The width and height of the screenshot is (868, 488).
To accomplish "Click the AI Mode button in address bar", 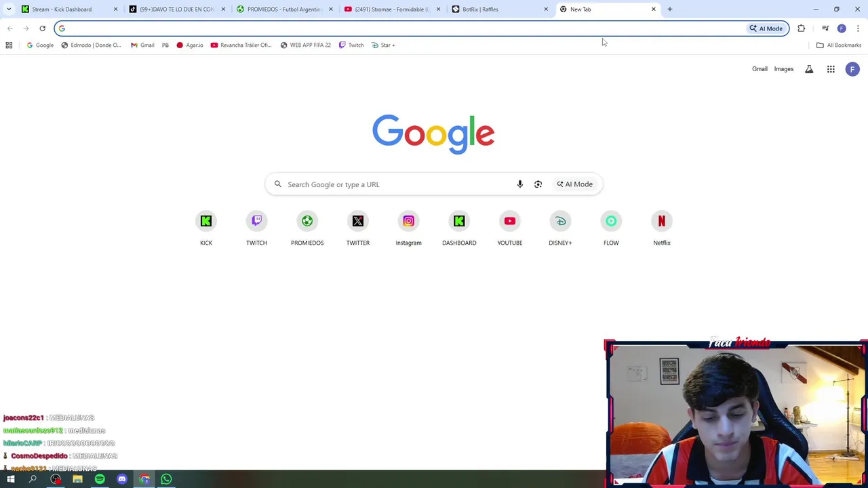I will (x=766, y=28).
